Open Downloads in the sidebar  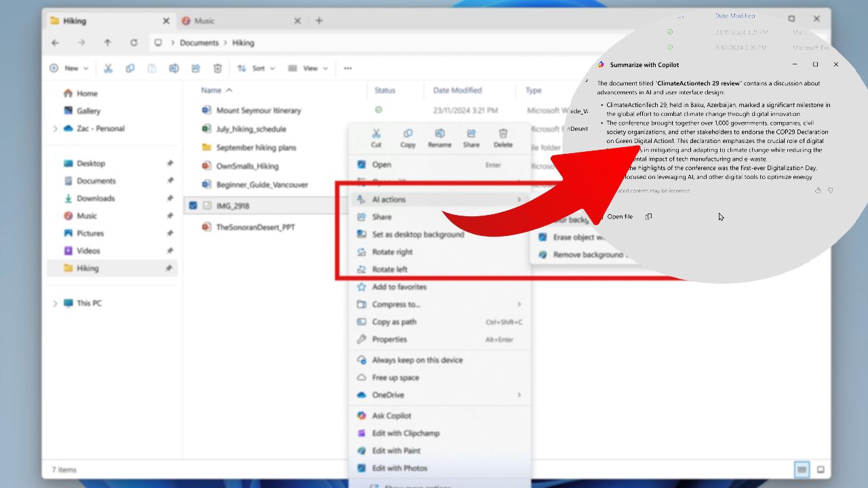pyautogui.click(x=96, y=199)
